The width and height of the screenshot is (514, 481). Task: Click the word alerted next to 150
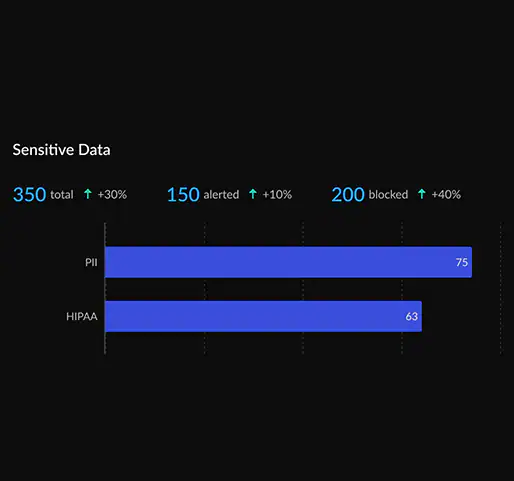tap(221, 194)
